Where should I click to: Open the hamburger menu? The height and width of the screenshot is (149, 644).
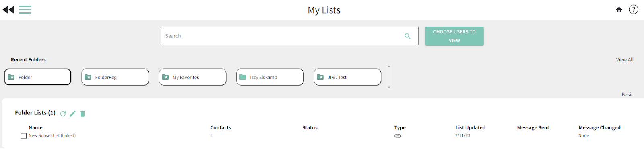point(25,10)
